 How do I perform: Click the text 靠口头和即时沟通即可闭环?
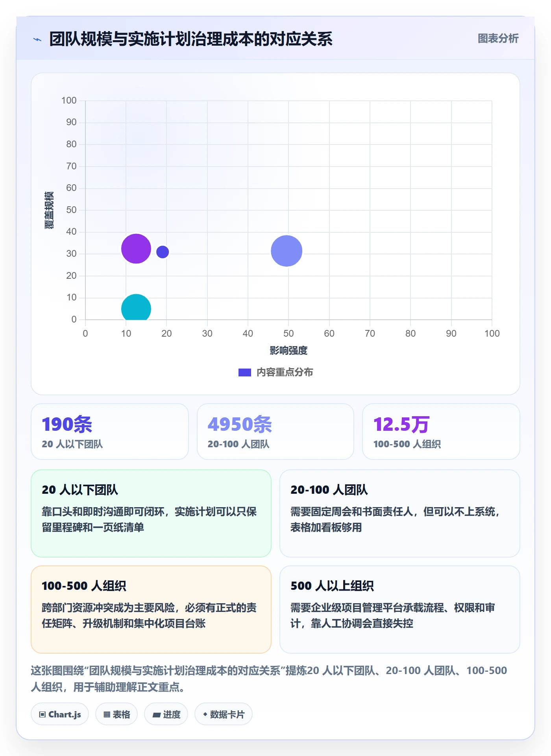click(103, 511)
